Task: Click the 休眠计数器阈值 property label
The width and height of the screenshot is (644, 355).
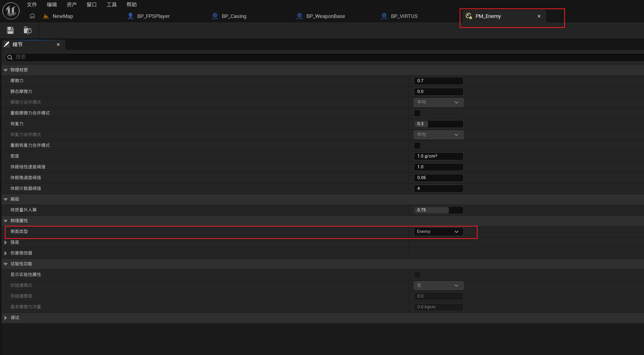Action: 26,189
